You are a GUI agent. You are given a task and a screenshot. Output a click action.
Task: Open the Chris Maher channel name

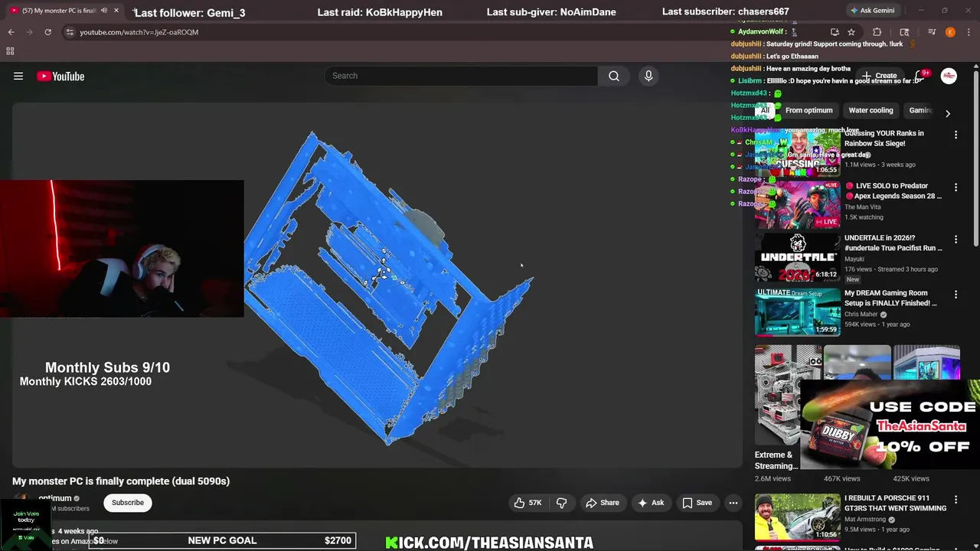click(x=861, y=315)
